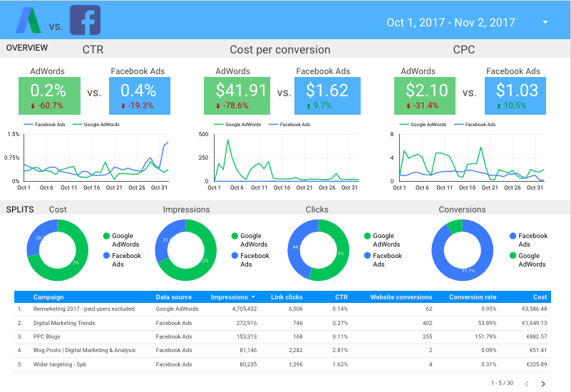Sort table by CTR column header
571x392 pixels.
[x=341, y=297]
